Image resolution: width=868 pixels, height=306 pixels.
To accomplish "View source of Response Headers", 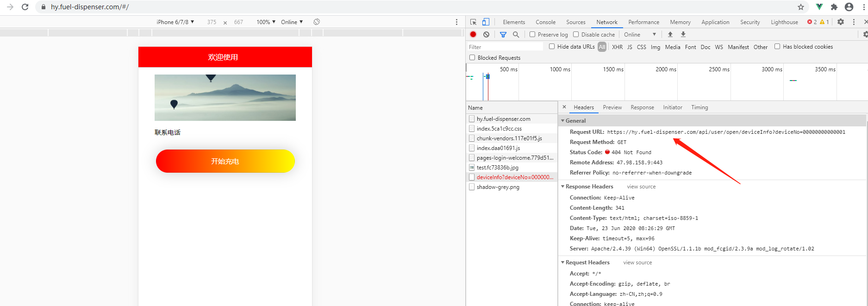I will tap(641, 187).
